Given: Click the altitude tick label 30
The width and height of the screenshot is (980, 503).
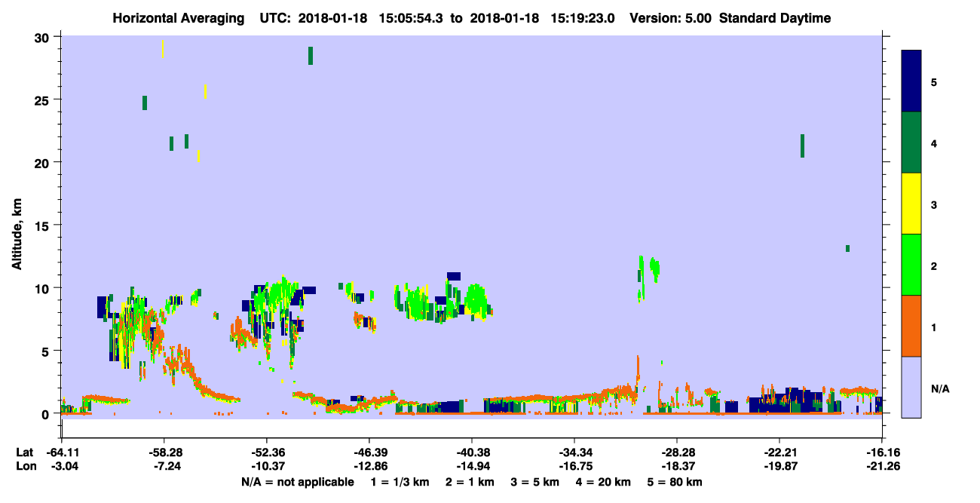Looking at the screenshot, I should (x=43, y=37).
